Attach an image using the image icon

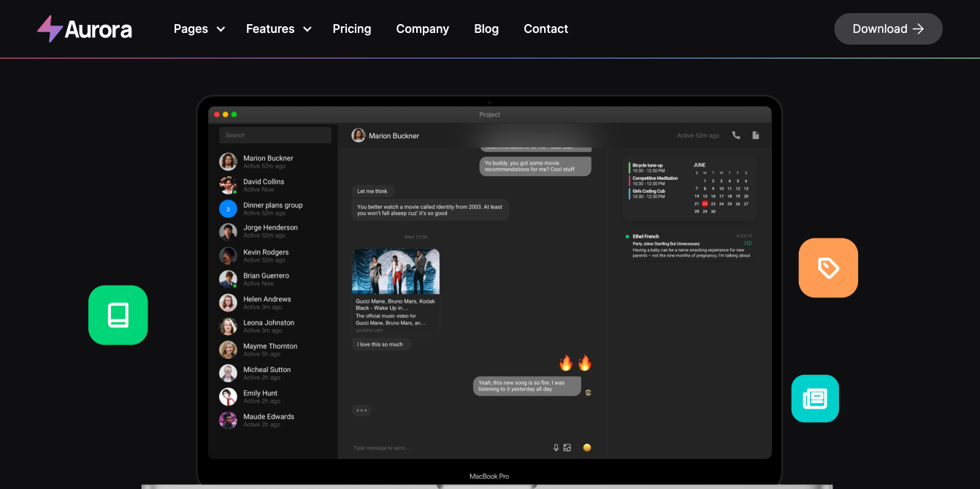[567, 447]
